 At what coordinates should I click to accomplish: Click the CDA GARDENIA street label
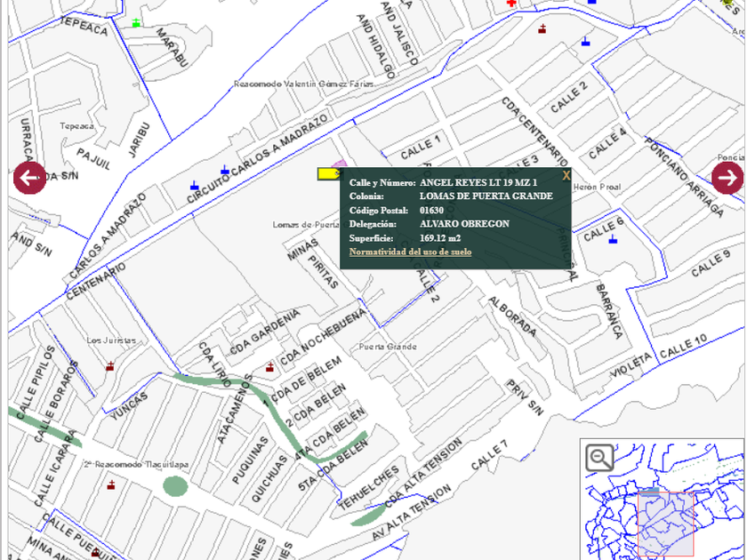265,332
